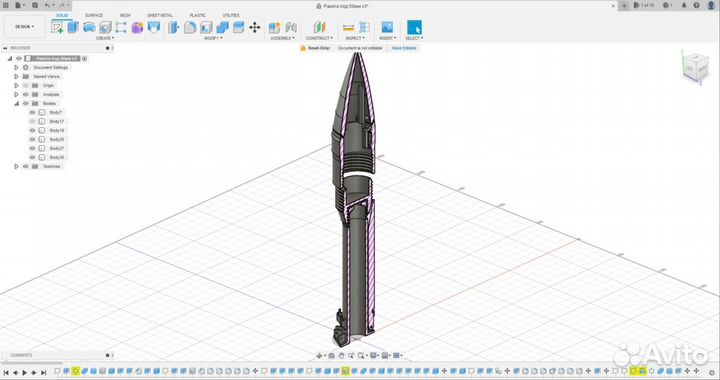
Task: Expand the Origin folder
Action: 16,85
